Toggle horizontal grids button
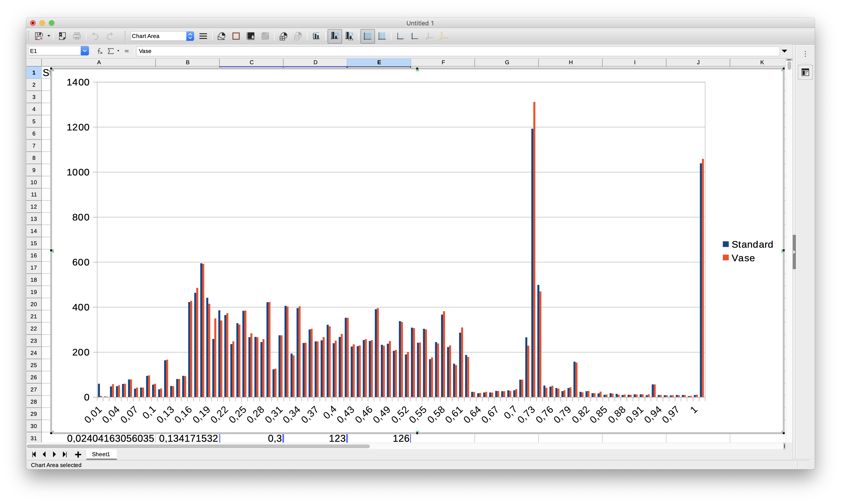Screen dimensions: 841x504 (367, 36)
